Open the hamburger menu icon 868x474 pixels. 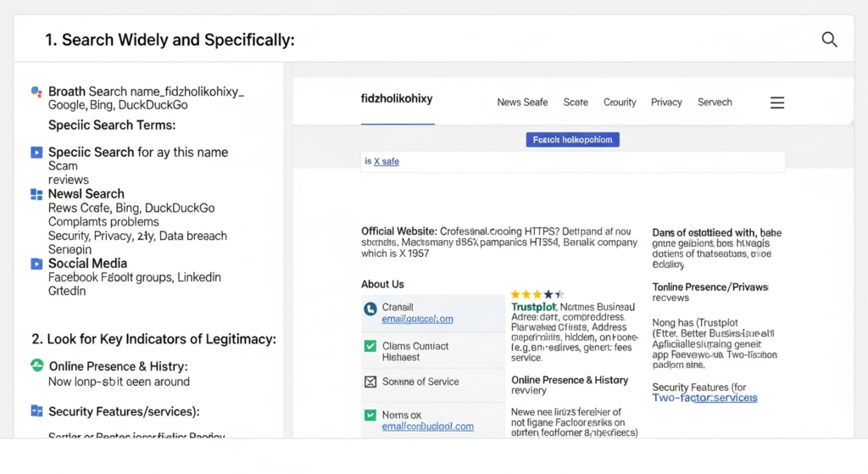[x=776, y=103]
